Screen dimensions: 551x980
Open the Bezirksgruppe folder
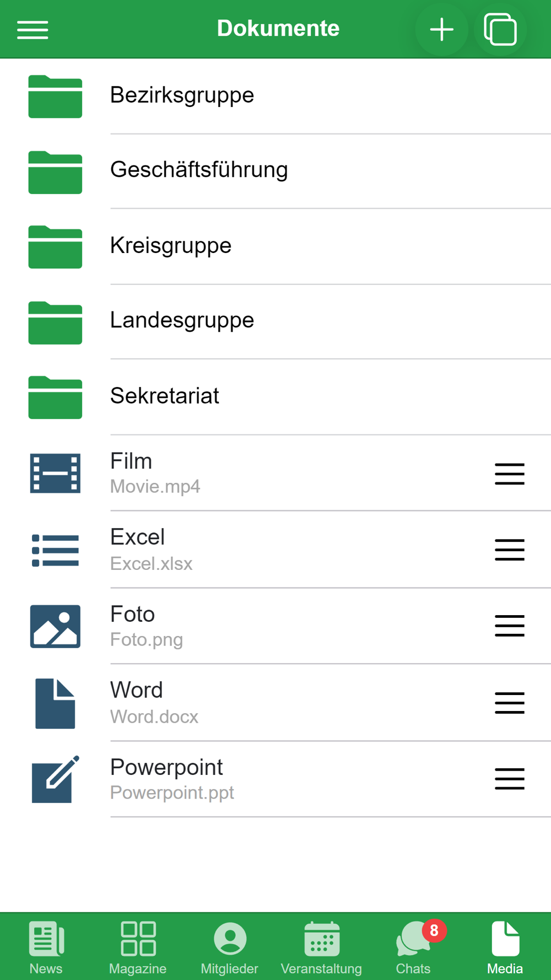pos(182,95)
